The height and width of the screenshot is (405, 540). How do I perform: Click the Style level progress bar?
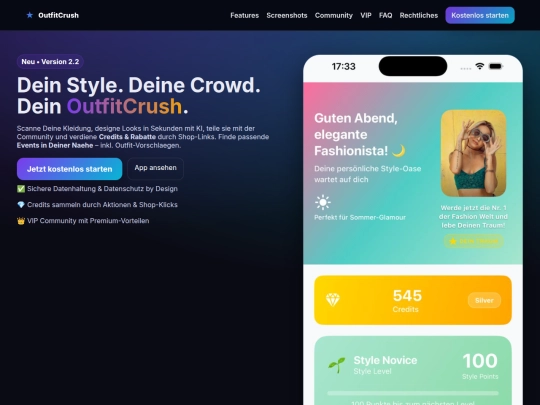coord(413,393)
